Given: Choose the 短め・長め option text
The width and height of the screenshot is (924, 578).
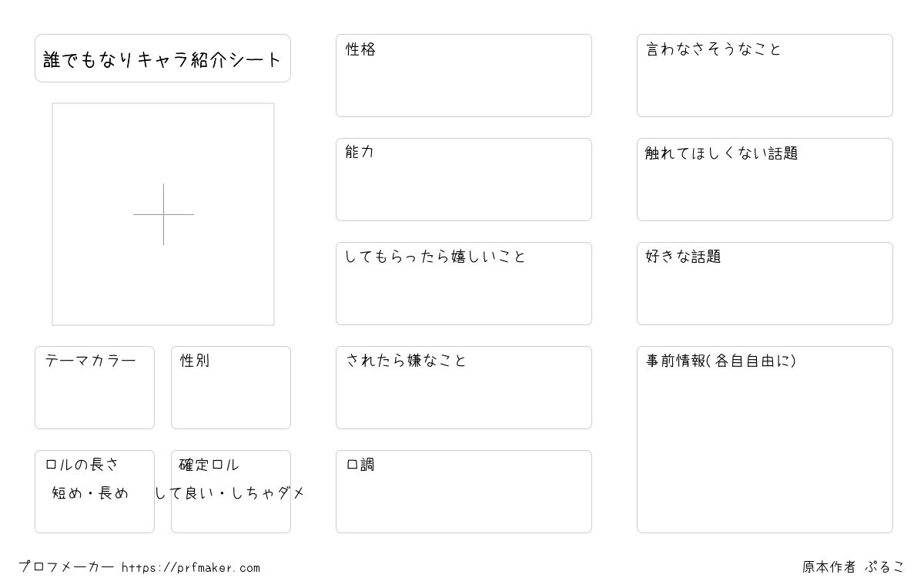Looking at the screenshot, I should 90,493.
